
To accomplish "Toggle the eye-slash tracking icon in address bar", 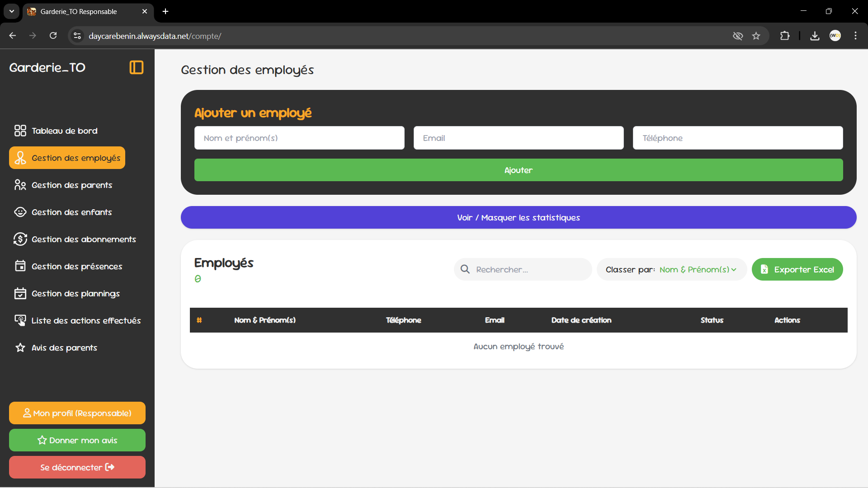I will pos(737,36).
